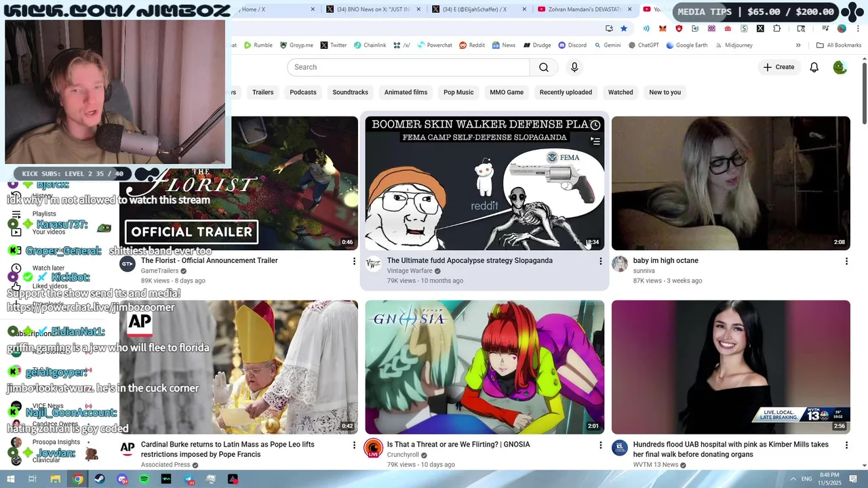Open options menu for baby im high octane

point(846,261)
